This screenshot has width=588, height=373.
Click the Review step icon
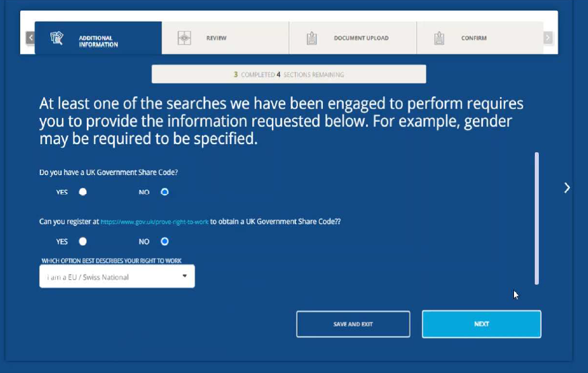pos(184,38)
